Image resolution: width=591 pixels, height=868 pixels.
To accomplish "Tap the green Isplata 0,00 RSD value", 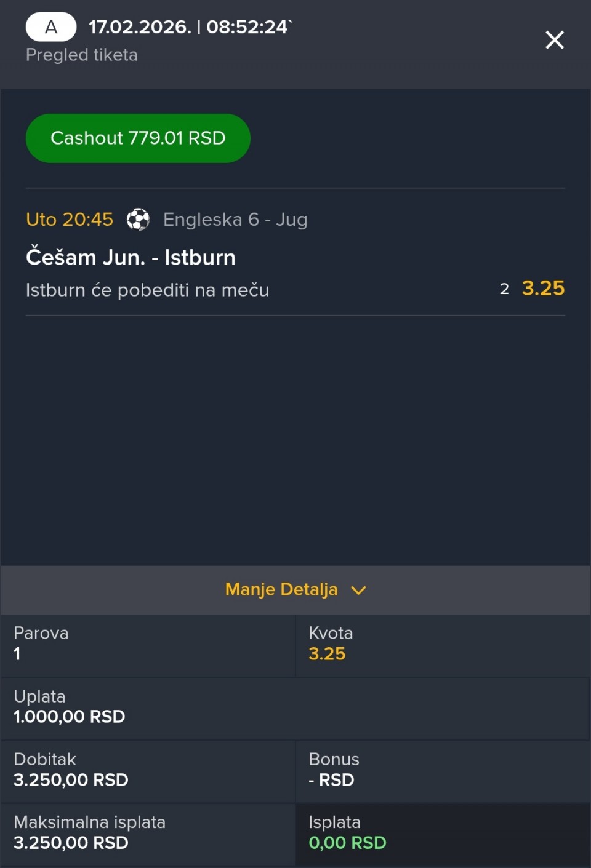I will pos(347,843).
